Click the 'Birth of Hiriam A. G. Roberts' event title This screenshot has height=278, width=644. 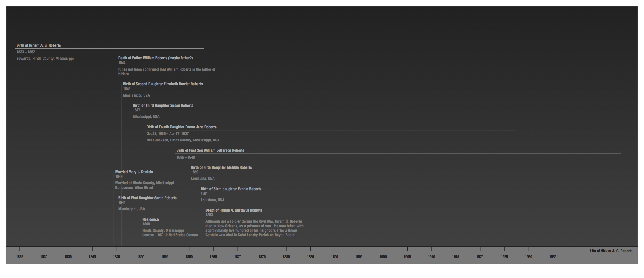[39, 45]
